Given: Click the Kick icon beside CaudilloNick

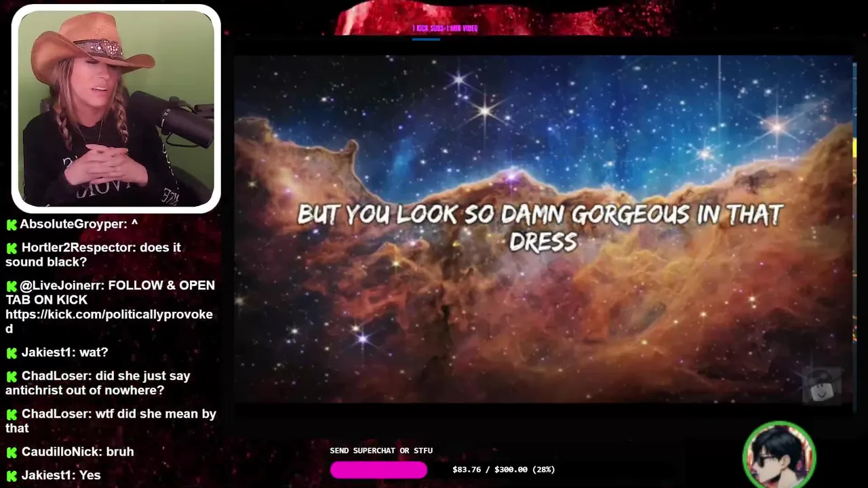Looking at the screenshot, I should pos(12,453).
